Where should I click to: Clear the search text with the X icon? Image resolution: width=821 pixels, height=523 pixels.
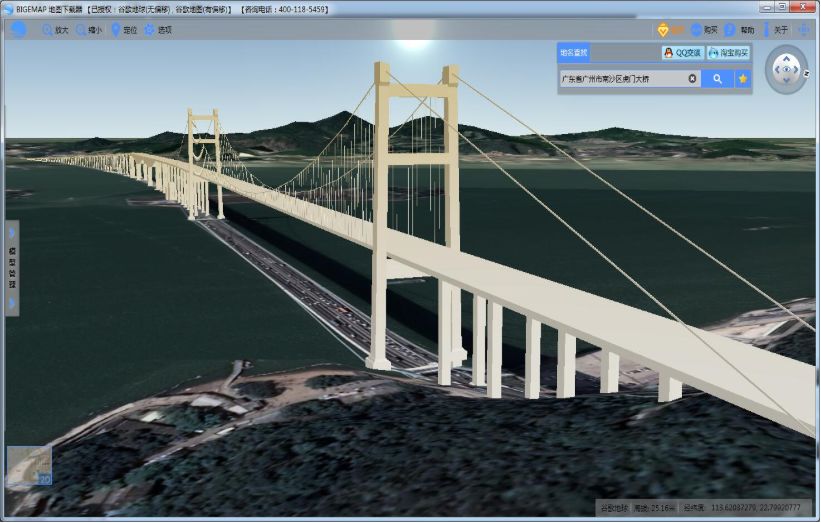point(692,78)
